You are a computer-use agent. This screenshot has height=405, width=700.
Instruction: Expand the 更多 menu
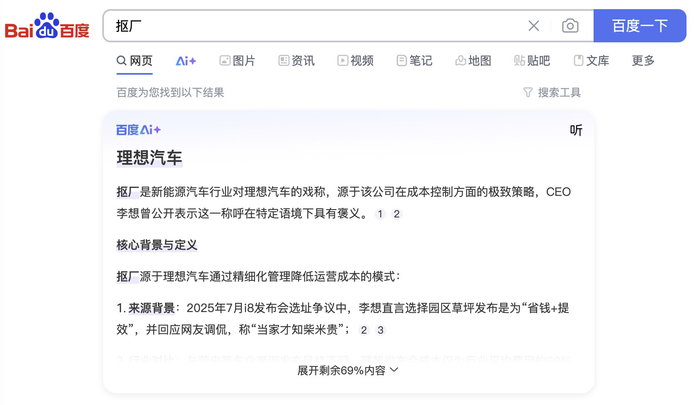pos(643,61)
